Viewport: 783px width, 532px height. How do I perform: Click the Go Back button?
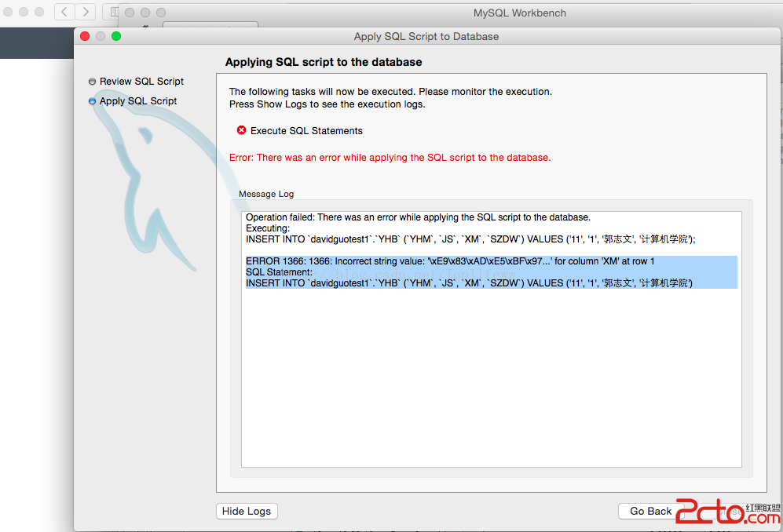[x=651, y=511]
